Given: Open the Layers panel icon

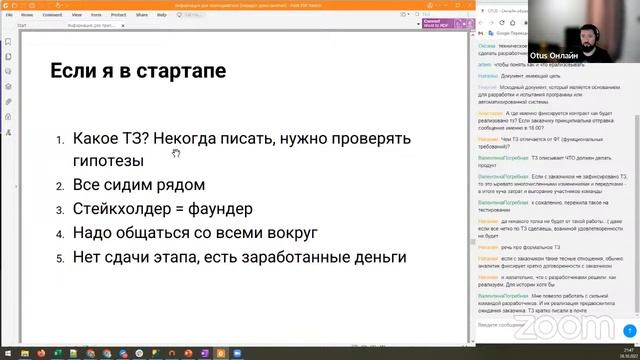Looking at the screenshot, I should coord(8,87).
